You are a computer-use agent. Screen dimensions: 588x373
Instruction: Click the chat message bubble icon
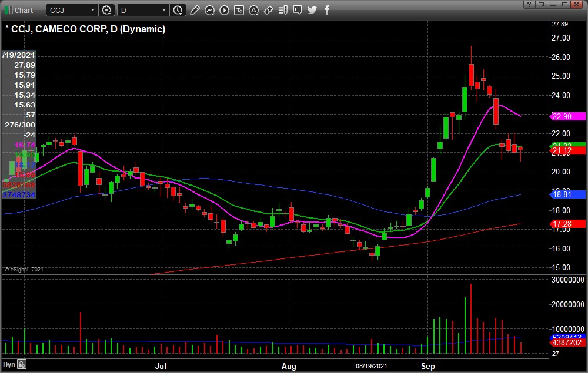[x=298, y=10]
